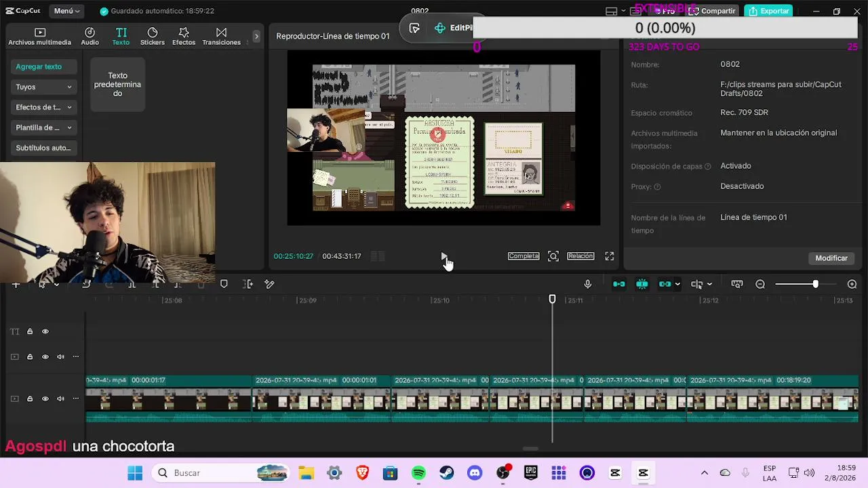Click the Completa quality button
The height and width of the screenshot is (488, 868).
(524, 256)
